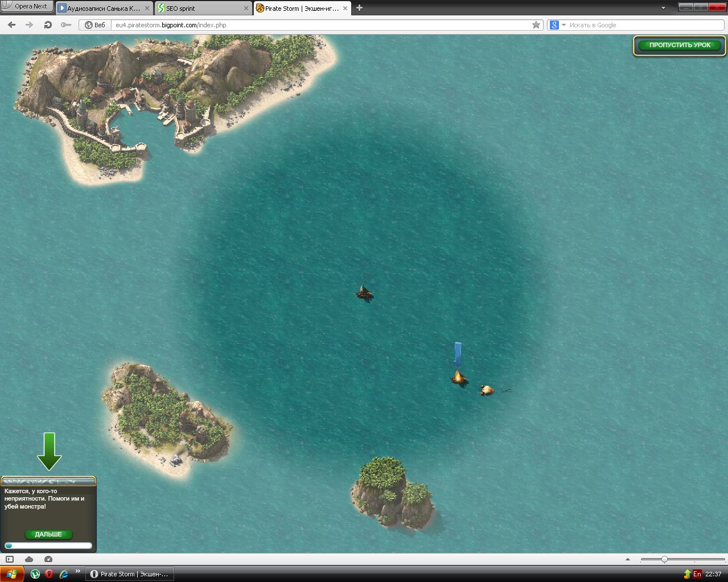Expand hidden quick launch items chevron
Image resolution: width=728 pixels, height=582 pixels.
(78, 572)
